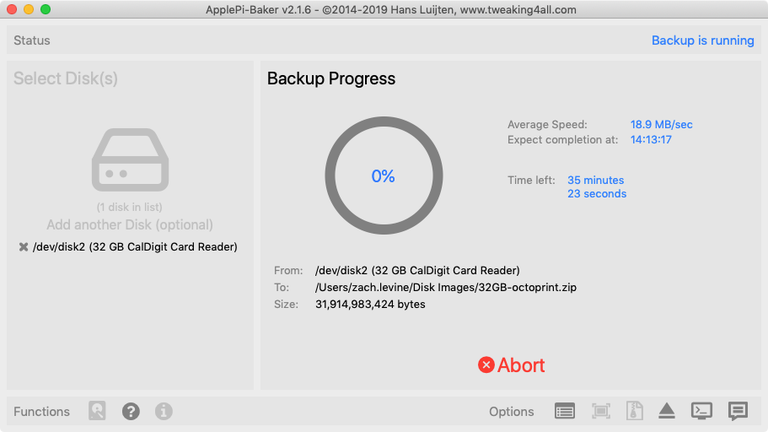Click the 'Backup is running' status text
Screen dimensions: 768x432
[702, 41]
